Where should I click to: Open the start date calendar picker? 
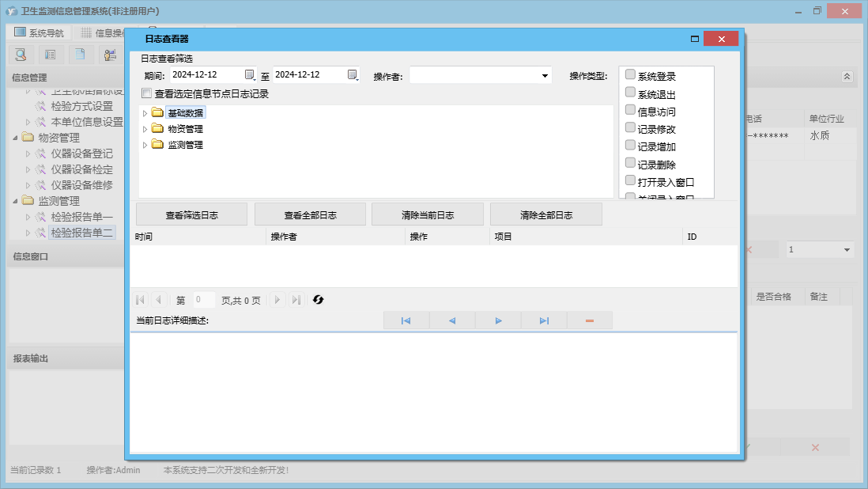[x=250, y=74]
